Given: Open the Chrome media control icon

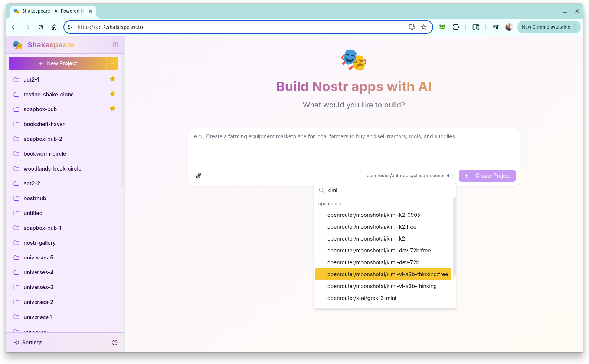Looking at the screenshot, I should coord(495,27).
